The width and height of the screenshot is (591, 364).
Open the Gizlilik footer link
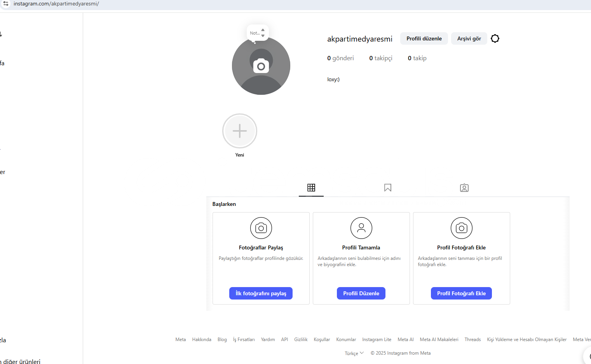[301, 340]
